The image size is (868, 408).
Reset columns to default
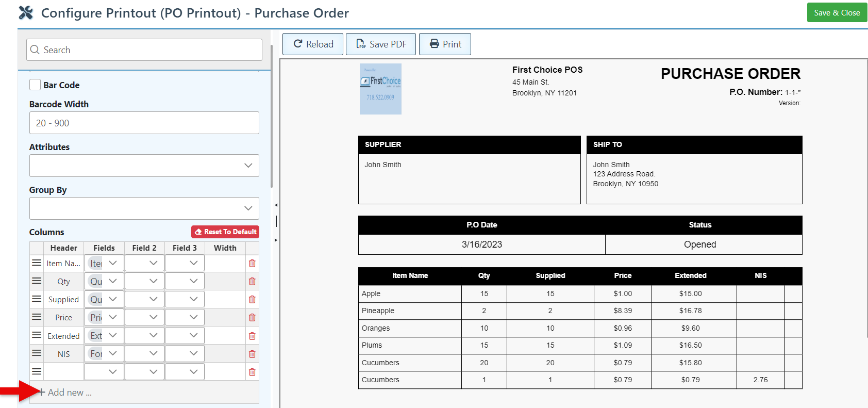[x=225, y=232]
